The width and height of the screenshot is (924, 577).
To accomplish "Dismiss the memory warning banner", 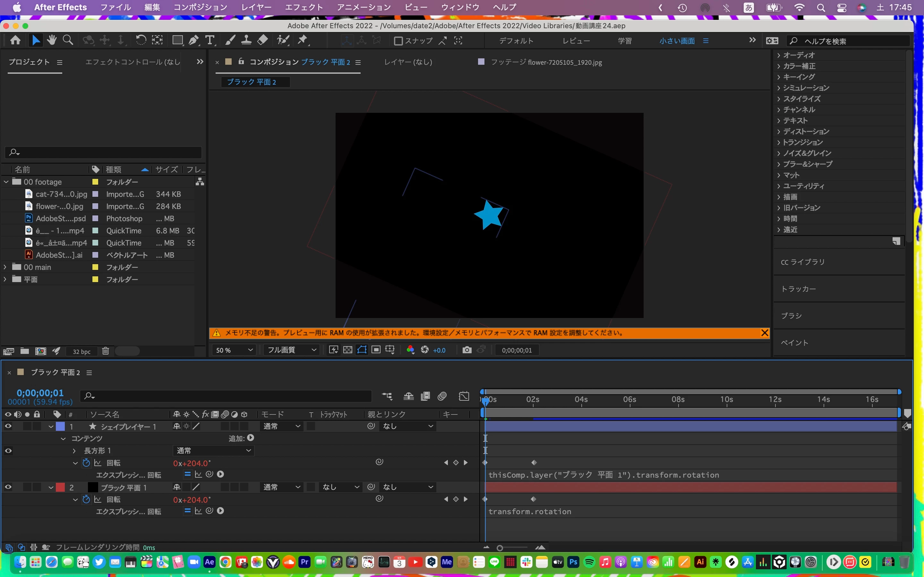I will coord(765,333).
